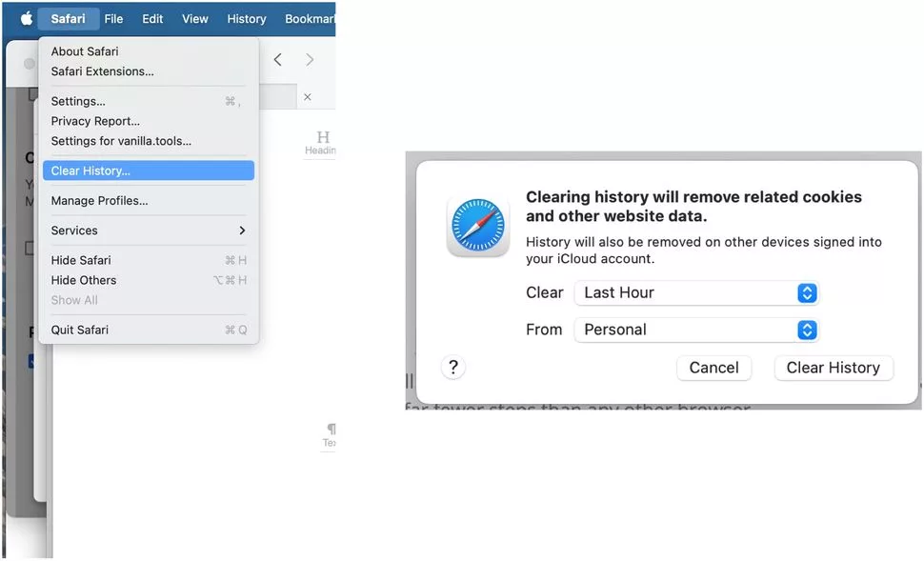Click the Heading format icon
Screen dimensions: 924x561
point(321,143)
